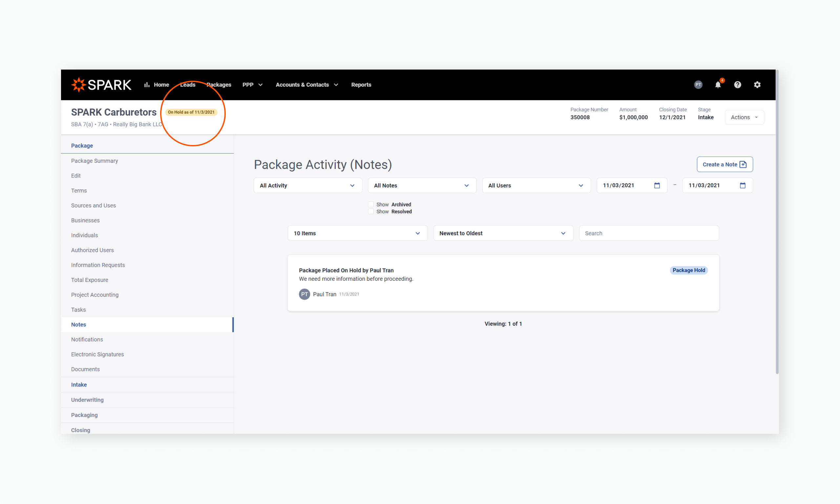Expand the Package section header
Screen dimensions: 840x504
tap(147, 146)
